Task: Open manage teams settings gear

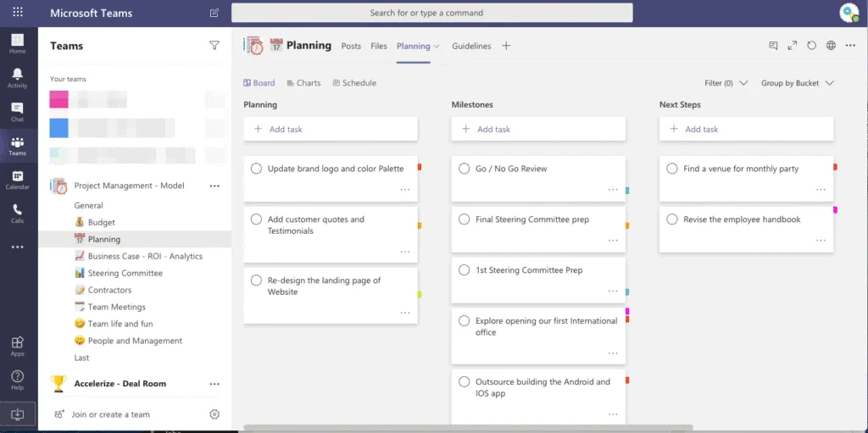Action: 214,414
